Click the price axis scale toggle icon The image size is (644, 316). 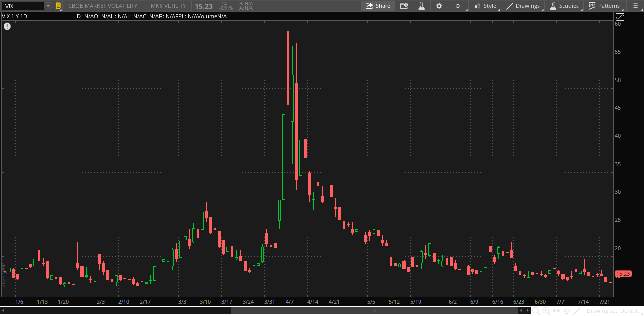[x=620, y=16]
